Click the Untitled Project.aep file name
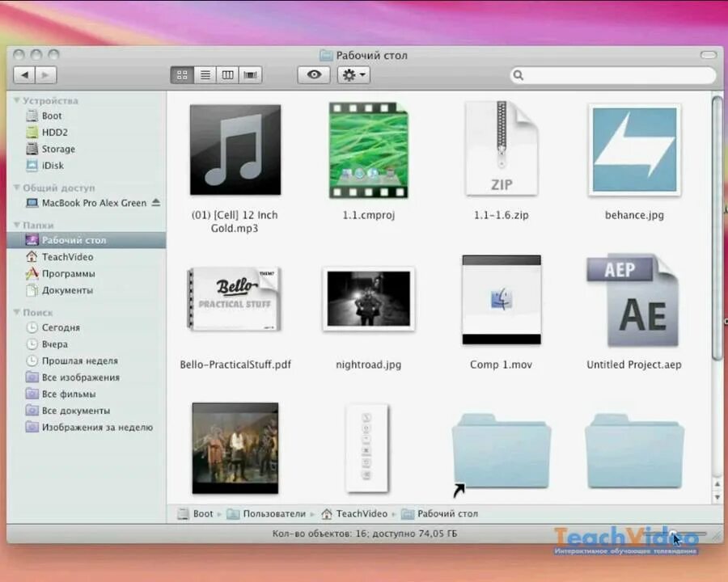728x582 pixels. point(634,365)
